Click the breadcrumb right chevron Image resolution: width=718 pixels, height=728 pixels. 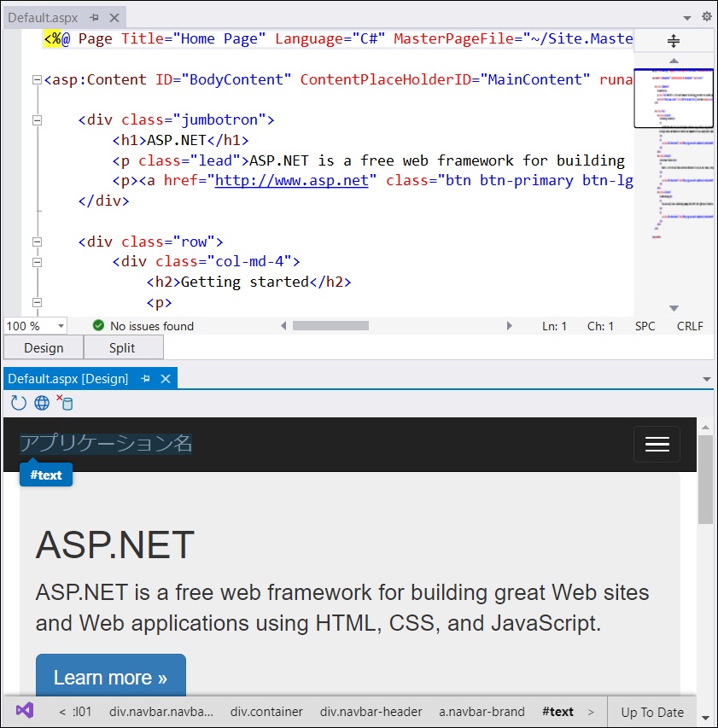point(591,712)
